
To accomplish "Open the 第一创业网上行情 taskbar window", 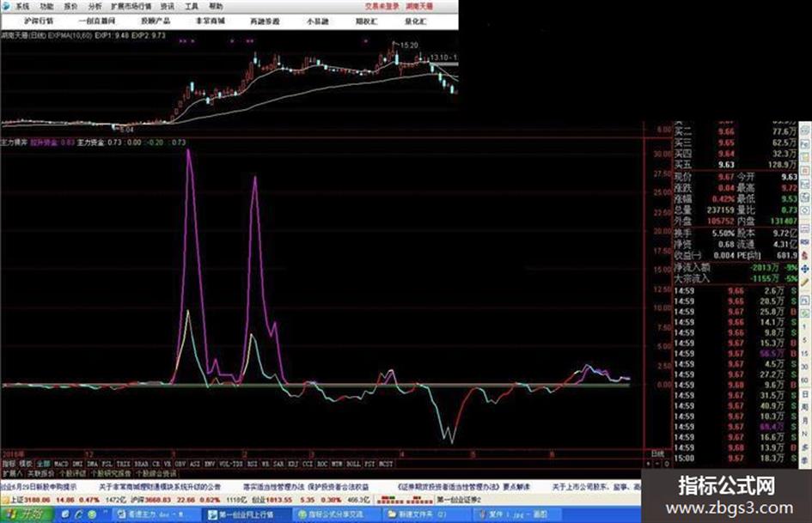I will pyautogui.click(x=246, y=514).
